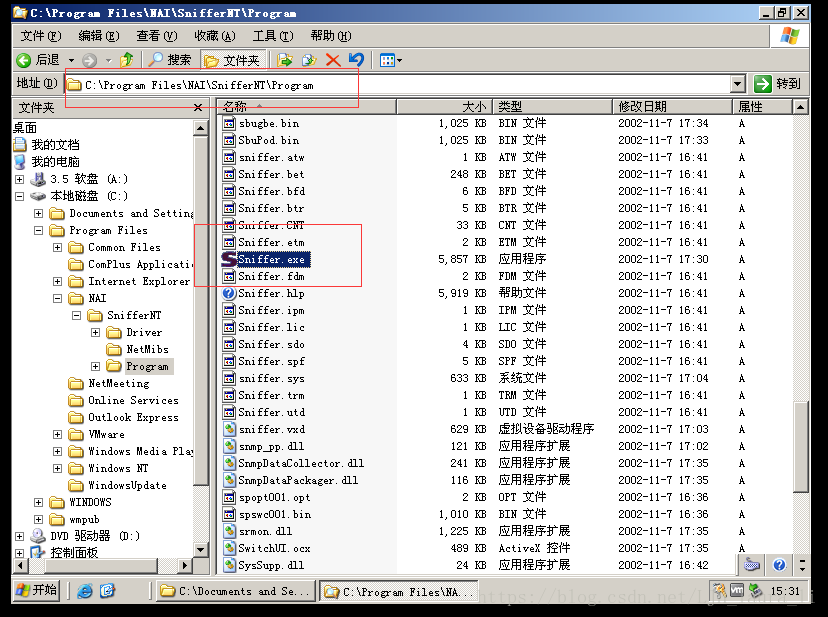828x617 pixels.
Task: Sort files by 类型 column header
Action: point(552,107)
